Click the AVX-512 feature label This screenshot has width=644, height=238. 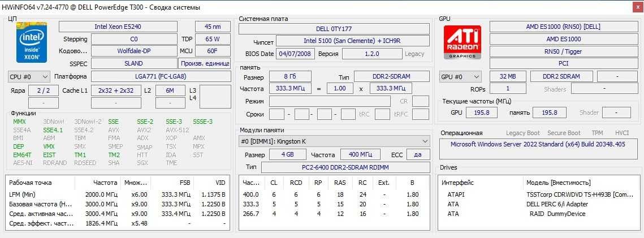178,130
